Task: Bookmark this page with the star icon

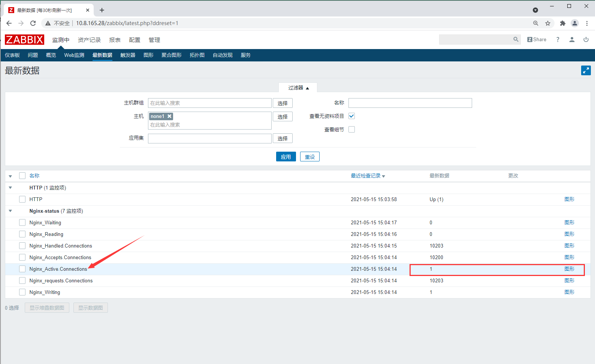Action: coord(548,23)
